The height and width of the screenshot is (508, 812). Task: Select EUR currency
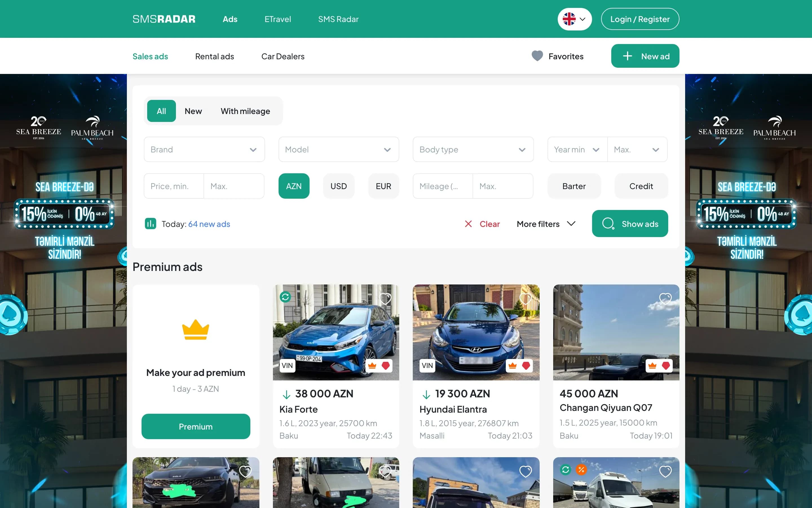pyautogui.click(x=383, y=186)
